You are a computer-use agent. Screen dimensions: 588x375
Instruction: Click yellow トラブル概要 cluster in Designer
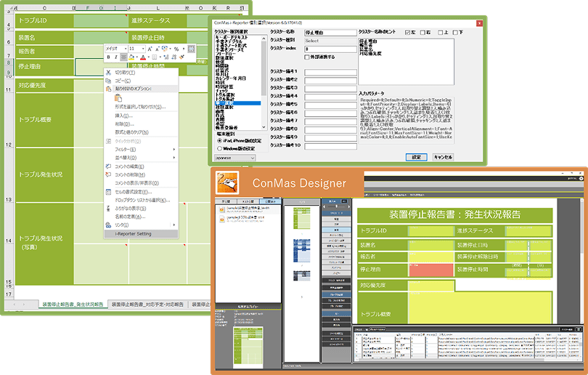click(480, 308)
